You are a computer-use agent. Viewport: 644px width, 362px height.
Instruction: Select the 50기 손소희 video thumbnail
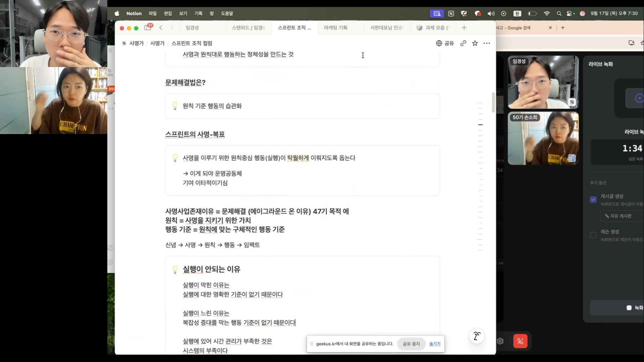click(543, 138)
